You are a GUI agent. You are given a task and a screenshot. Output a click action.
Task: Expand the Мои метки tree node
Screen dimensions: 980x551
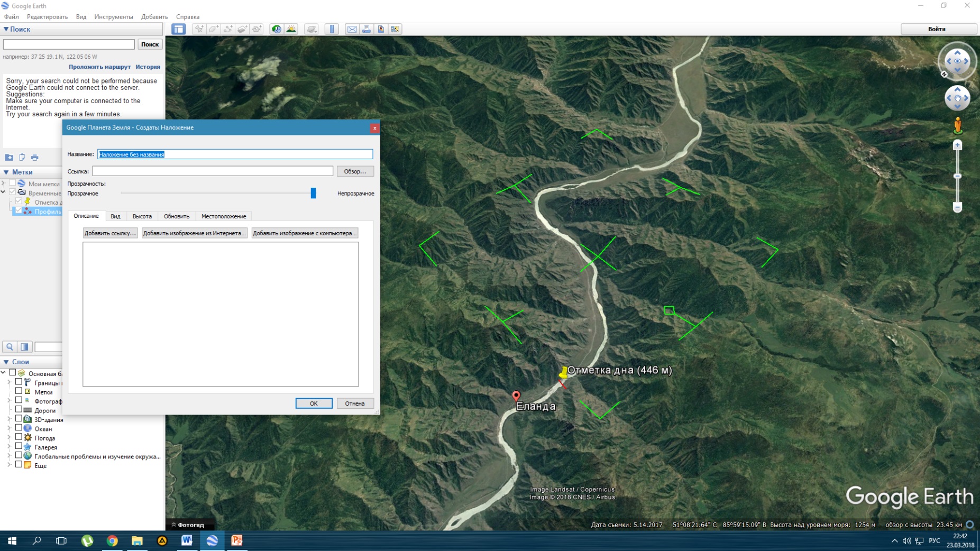pos(4,183)
